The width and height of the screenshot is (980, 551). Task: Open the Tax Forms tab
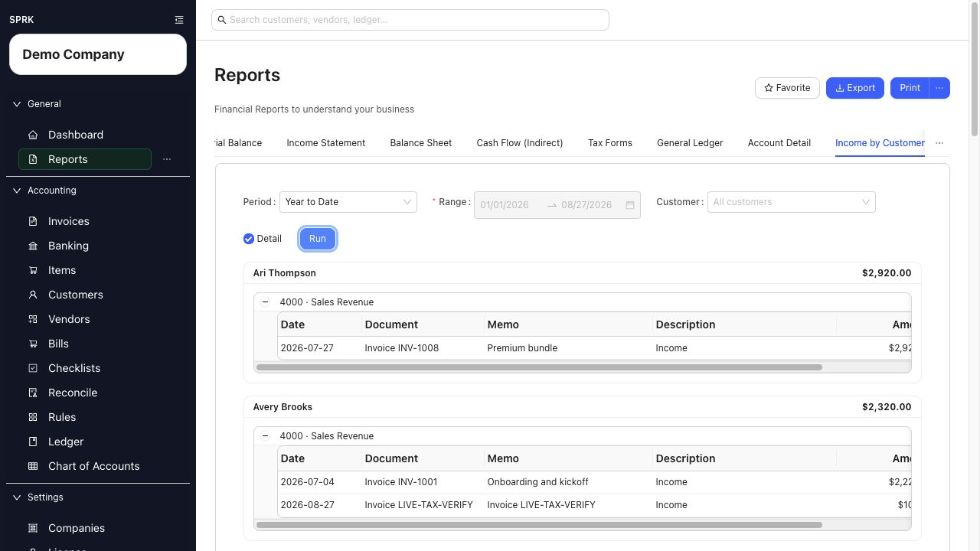coord(610,143)
